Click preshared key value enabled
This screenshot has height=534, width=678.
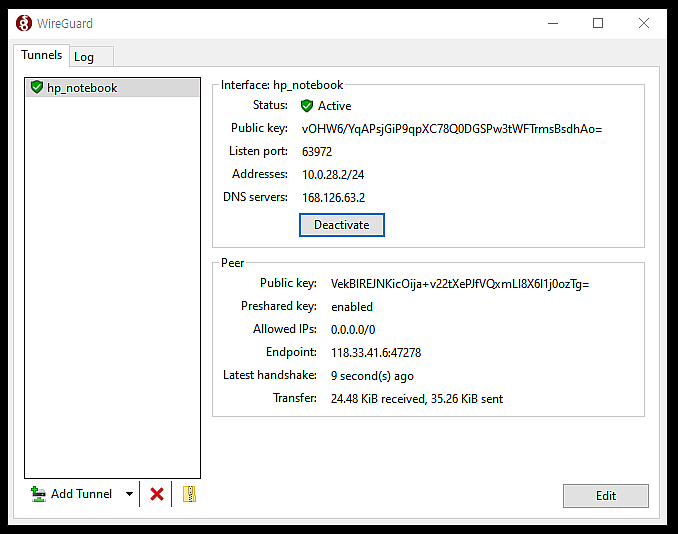click(x=352, y=307)
